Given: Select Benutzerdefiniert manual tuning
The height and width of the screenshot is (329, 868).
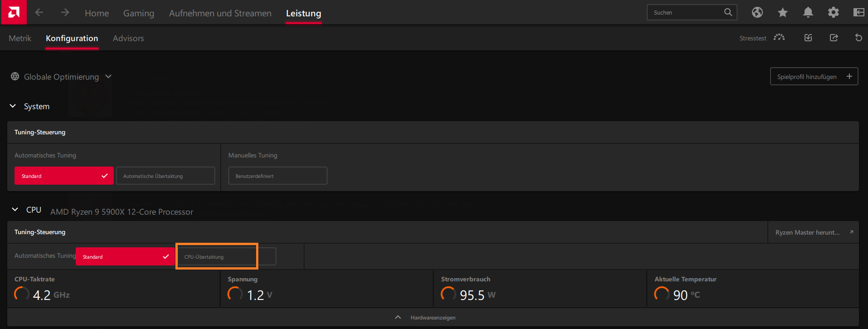Looking at the screenshot, I should point(278,176).
